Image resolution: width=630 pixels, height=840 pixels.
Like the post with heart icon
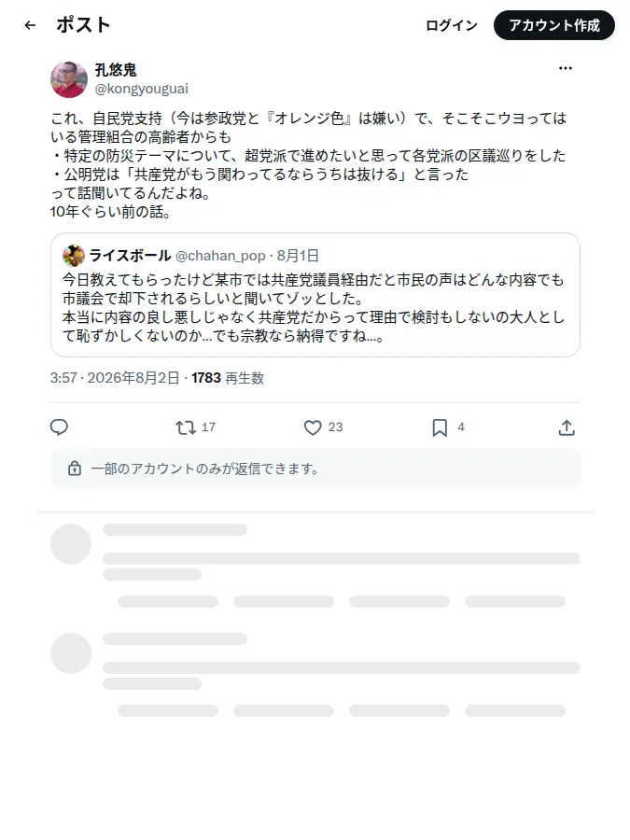(x=313, y=427)
